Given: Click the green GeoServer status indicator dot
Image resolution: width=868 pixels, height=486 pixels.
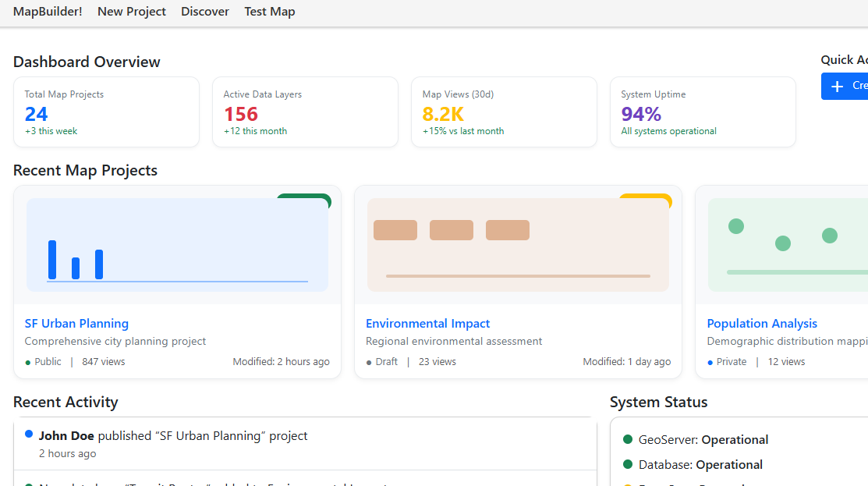Looking at the screenshot, I should [627, 439].
